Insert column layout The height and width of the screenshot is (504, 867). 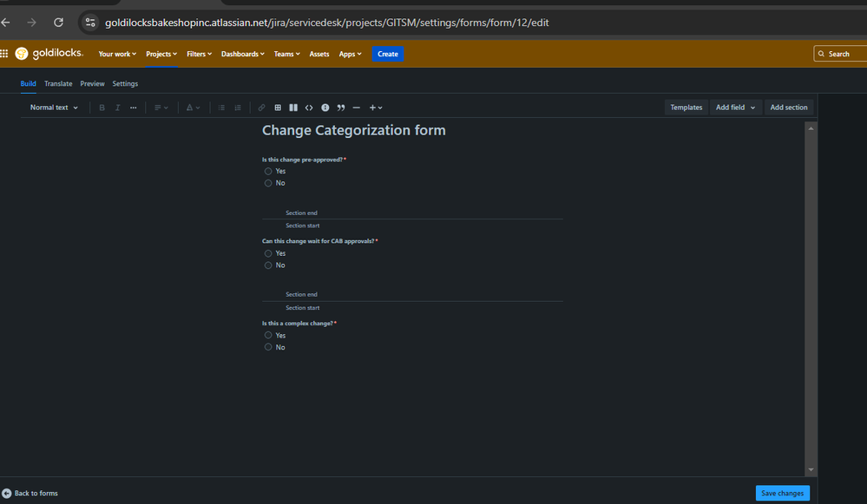pos(293,108)
